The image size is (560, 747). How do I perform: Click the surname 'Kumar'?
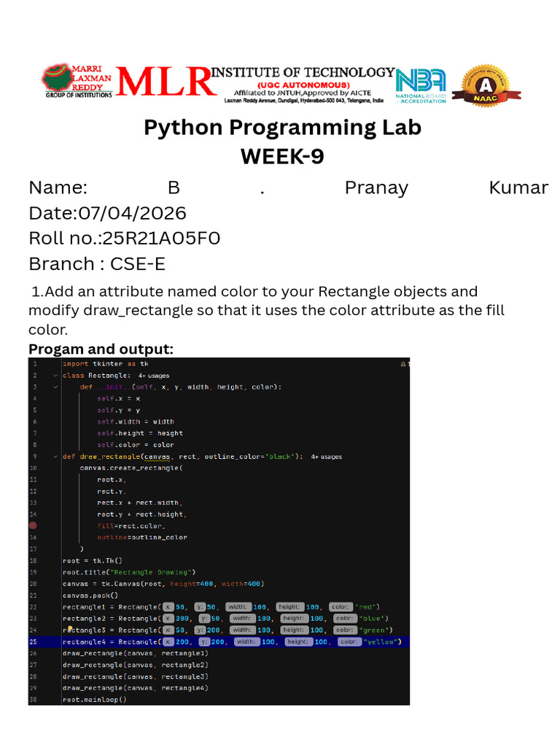tap(518, 187)
